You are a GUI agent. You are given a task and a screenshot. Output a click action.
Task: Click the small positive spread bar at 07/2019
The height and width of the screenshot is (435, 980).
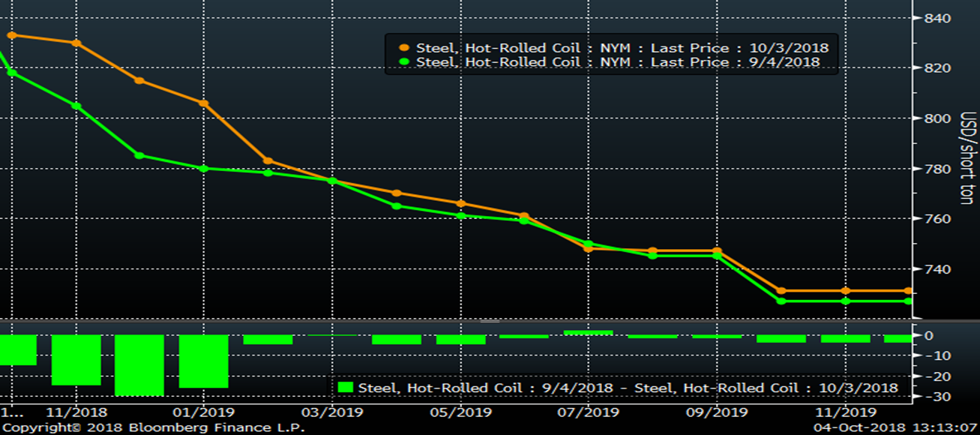point(589,332)
